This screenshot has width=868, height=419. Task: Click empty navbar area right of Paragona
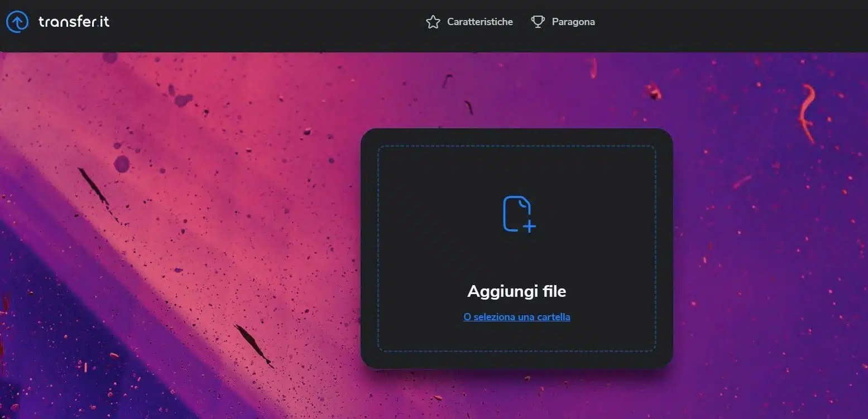(x=726, y=22)
